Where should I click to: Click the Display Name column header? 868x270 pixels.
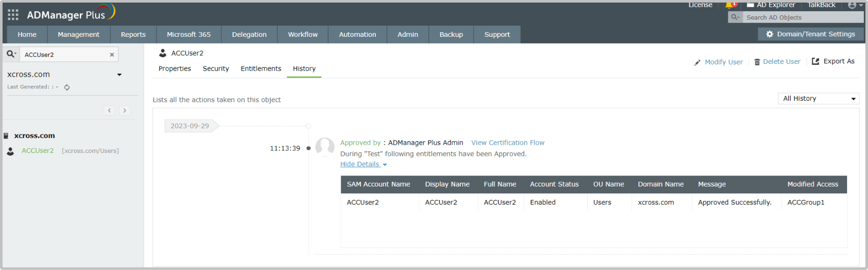pyautogui.click(x=447, y=184)
